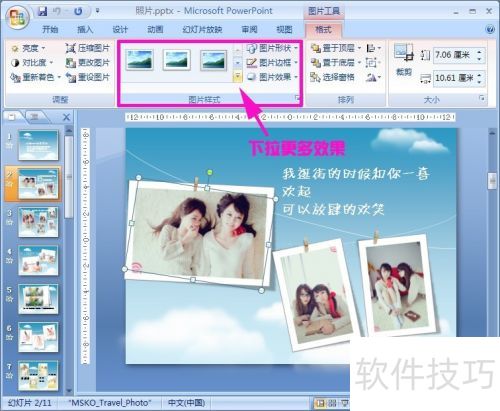This screenshot has height=411, width=500.
Task: Open the 亮度 brightness dropdown
Action: [x=29, y=48]
